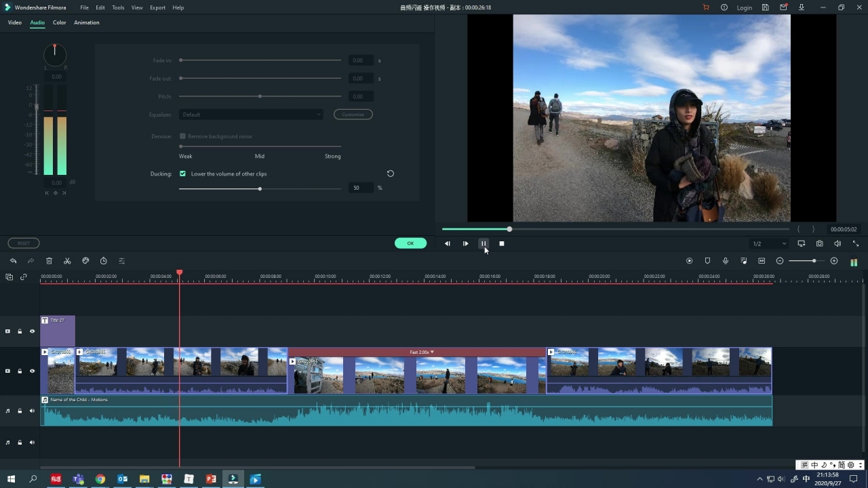
Task: Click the save project icon in title bar
Action: point(765,7)
